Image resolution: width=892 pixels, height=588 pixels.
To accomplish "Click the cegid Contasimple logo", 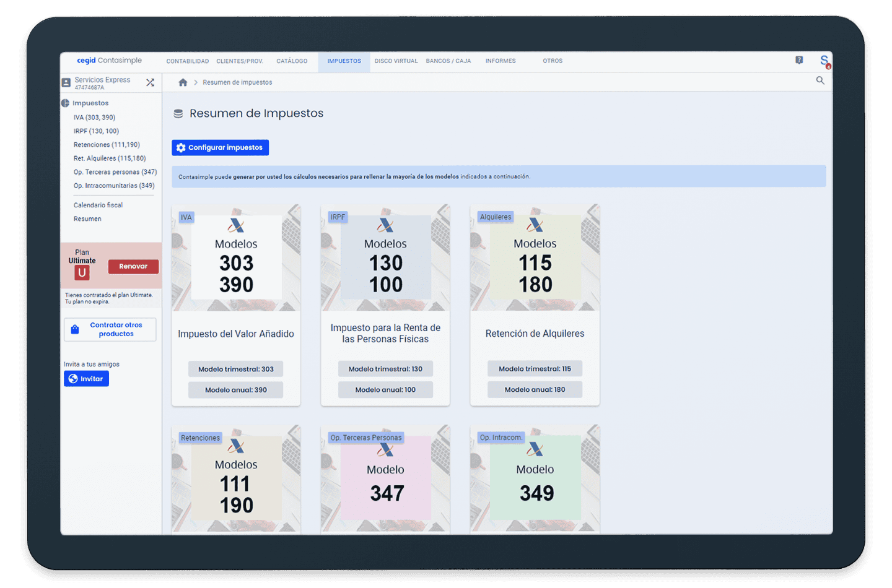I will pos(109,61).
